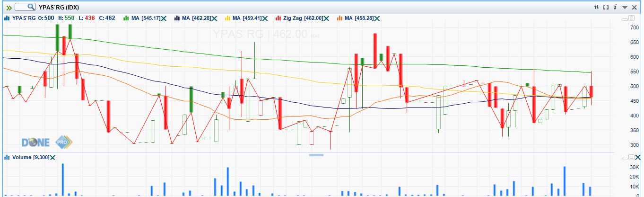Open the MA [545.17] indicator settings label
The height and width of the screenshot is (197, 644).
point(146,18)
